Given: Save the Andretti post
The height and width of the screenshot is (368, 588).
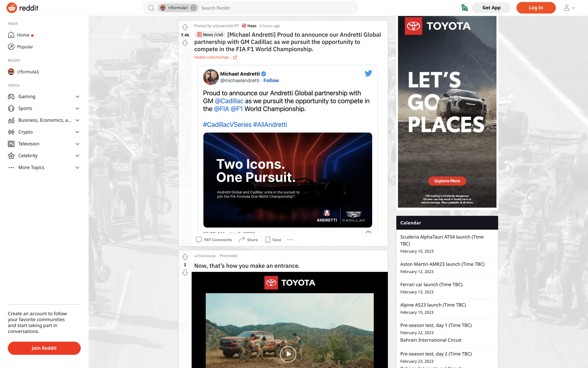Looking at the screenshot, I should coord(273,240).
